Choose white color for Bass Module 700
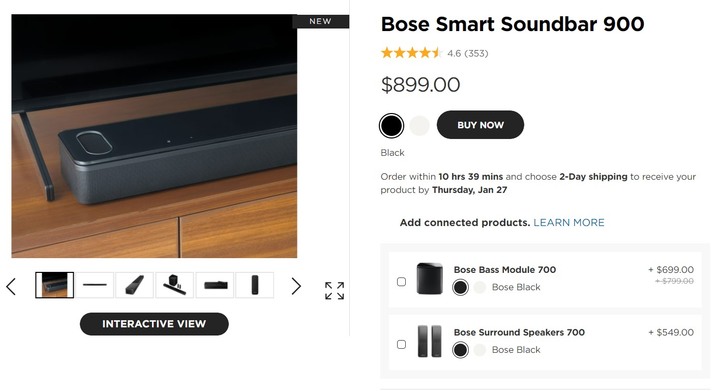The width and height of the screenshot is (720, 391). click(x=479, y=287)
